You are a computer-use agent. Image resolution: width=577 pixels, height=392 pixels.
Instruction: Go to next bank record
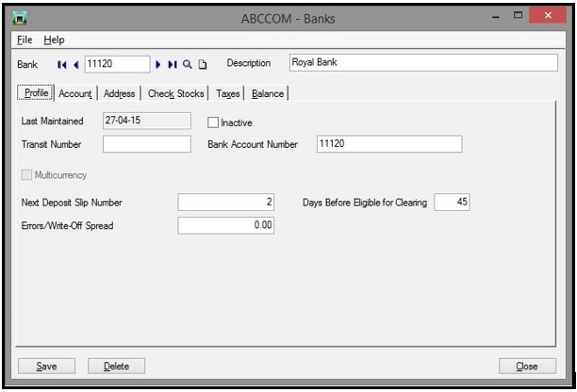157,65
